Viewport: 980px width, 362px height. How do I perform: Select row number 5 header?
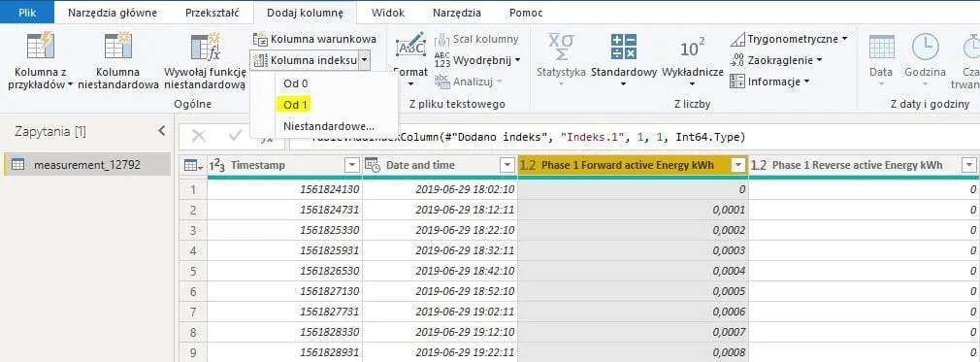pyautogui.click(x=193, y=271)
